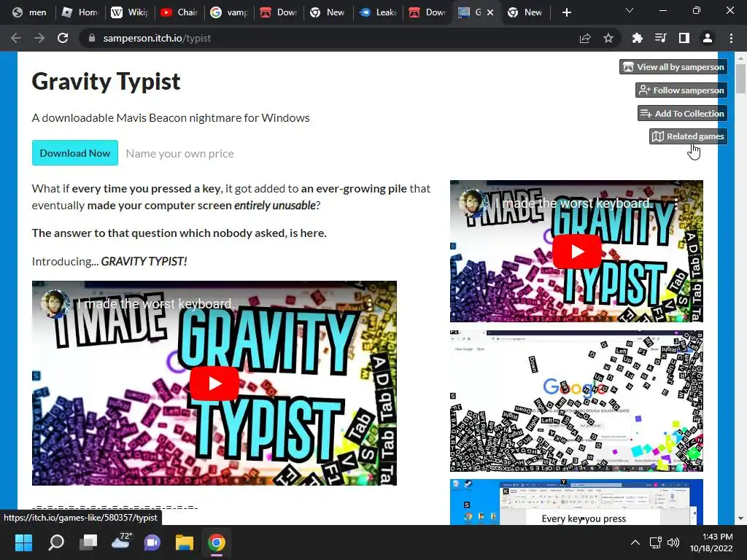Open the clock showing 1:43 PM
Screen dimensions: 747x560
point(711,542)
